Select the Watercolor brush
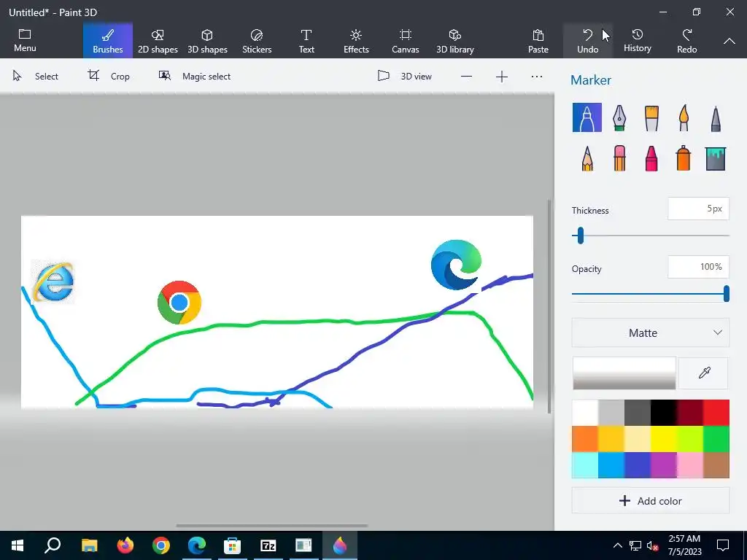 684,117
